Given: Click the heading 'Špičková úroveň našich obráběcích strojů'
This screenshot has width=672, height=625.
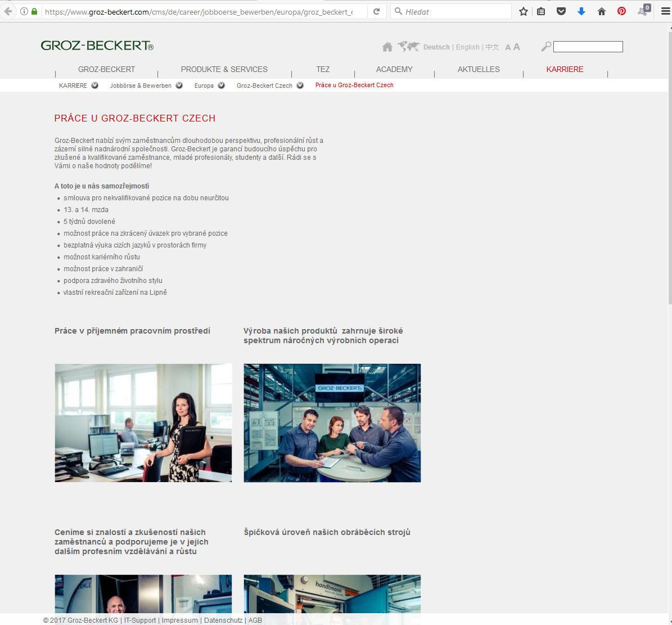Looking at the screenshot, I should point(327,532).
